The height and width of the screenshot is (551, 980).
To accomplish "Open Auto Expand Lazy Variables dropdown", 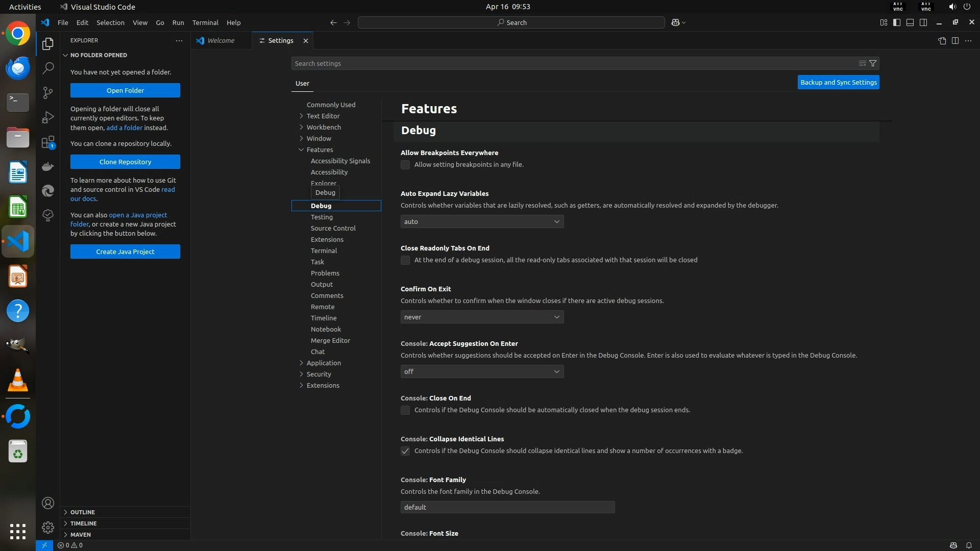I will [x=482, y=221].
